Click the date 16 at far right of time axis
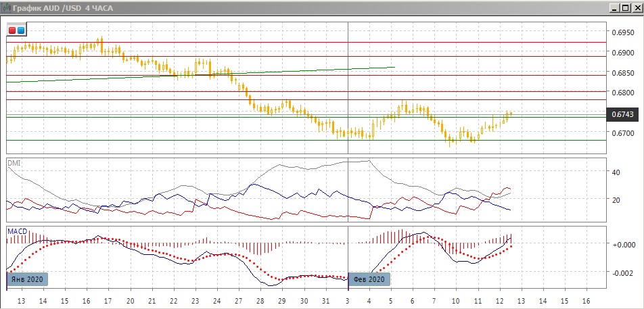The height and width of the screenshot is (309, 644). 586,300
